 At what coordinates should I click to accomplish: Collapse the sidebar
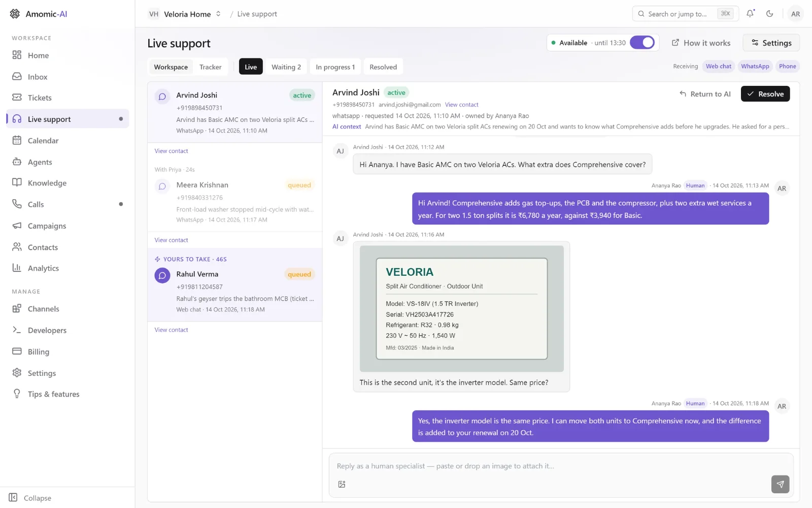[30, 498]
